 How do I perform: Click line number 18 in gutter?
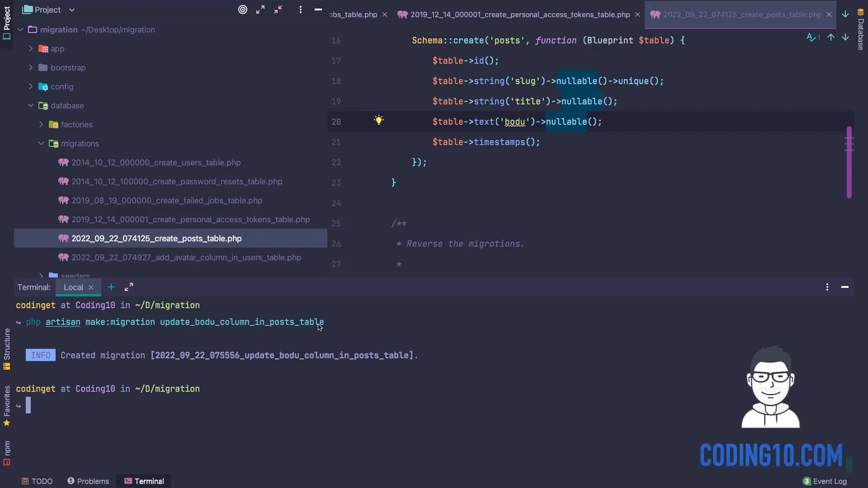click(336, 81)
